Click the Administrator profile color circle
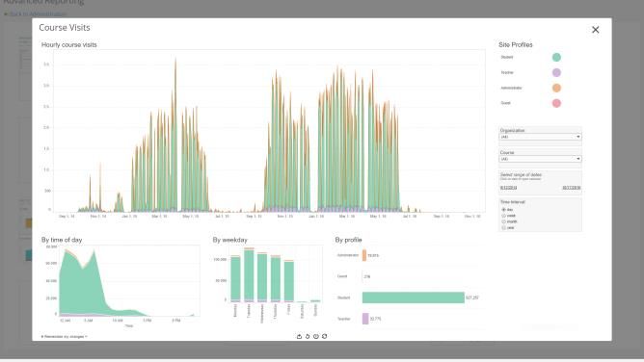 (x=556, y=88)
